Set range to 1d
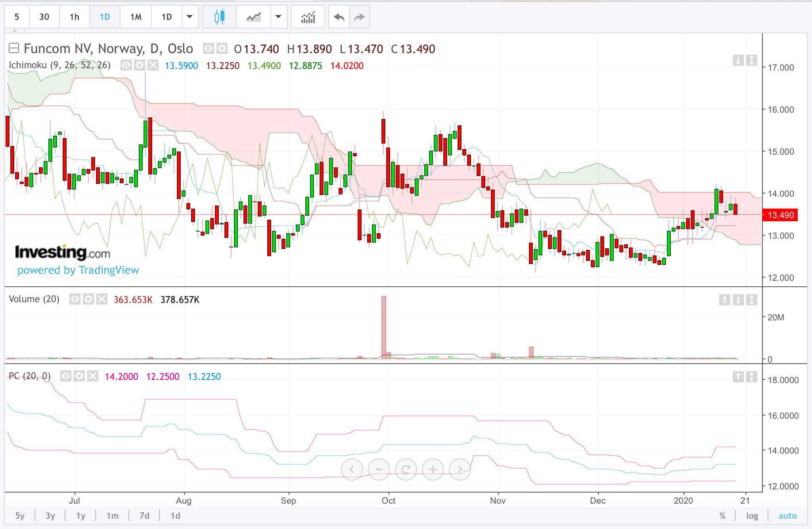 click(175, 516)
